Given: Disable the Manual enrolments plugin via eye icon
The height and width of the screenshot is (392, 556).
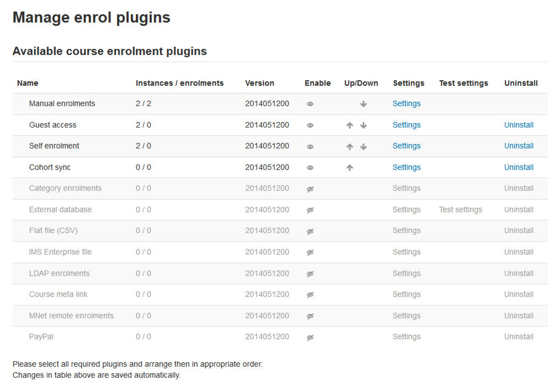Looking at the screenshot, I should [x=310, y=104].
